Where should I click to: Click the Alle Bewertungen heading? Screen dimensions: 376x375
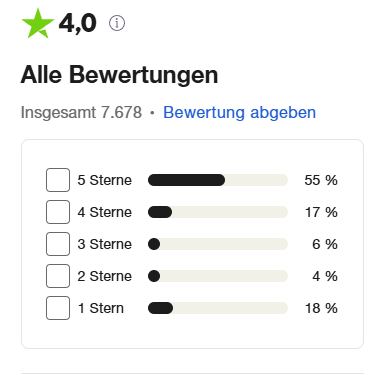119,75
